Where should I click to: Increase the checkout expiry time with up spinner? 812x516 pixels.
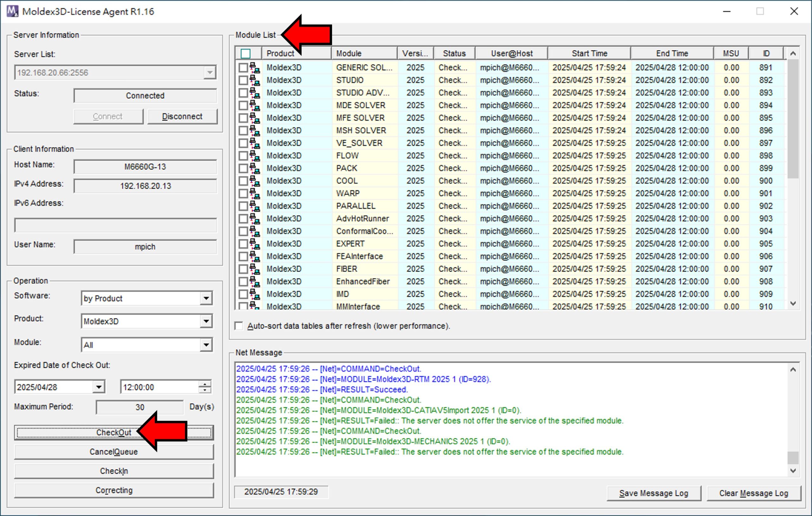click(205, 384)
